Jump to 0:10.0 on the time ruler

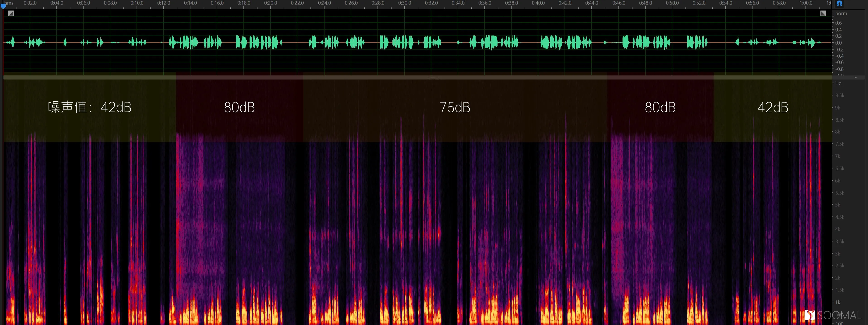pyautogui.click(x=137, y=3)
